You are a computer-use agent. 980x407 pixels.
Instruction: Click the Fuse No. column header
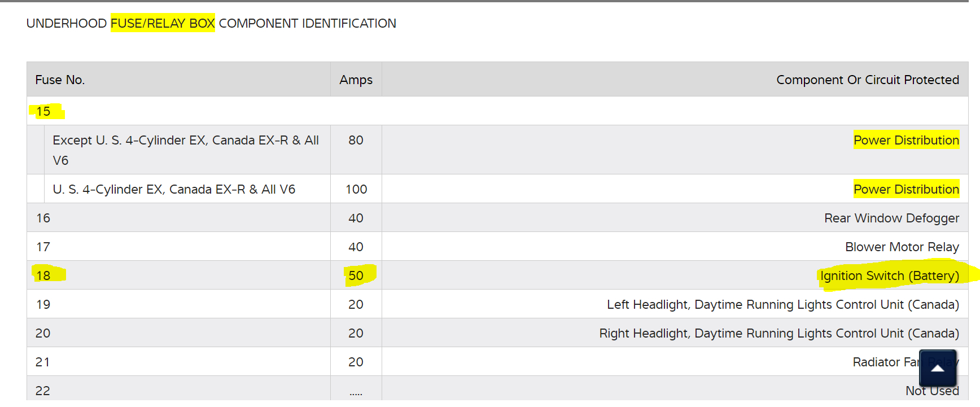click(x=60, y=80)
